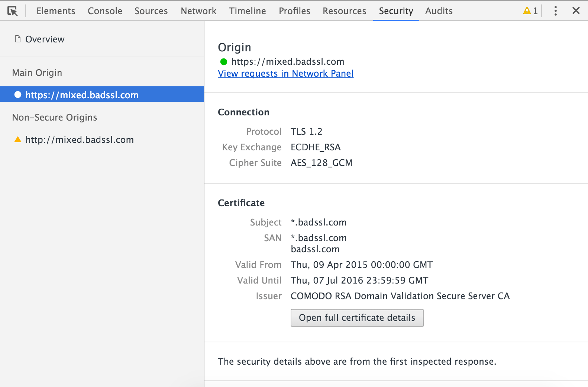Close the DevTools panel
Screen dimensions: 588x387
click(576, 11)
